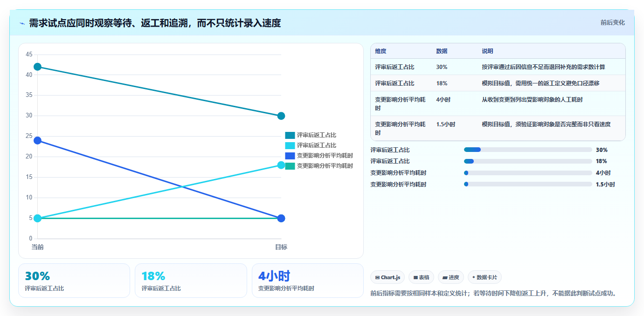Click the 当前 x-axis label
The image size is (644, 316).
point(37,247)
